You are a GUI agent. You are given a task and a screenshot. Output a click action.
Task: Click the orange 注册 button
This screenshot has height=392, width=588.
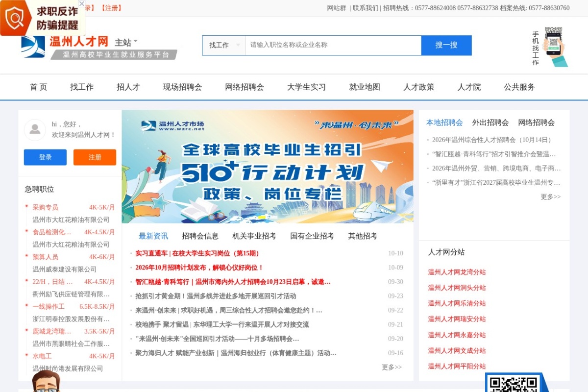click(95, 157)
